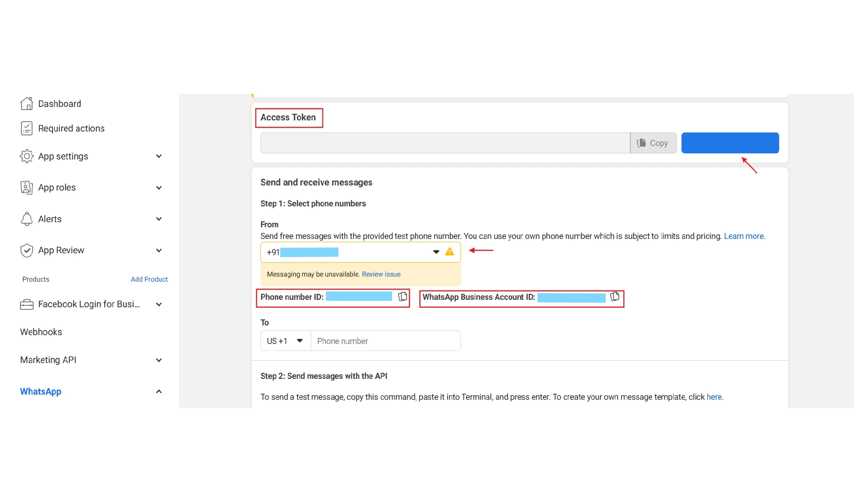Expand App roles section
The width and height of the screenshot is (868, 502).
click(x=159, y=188)
